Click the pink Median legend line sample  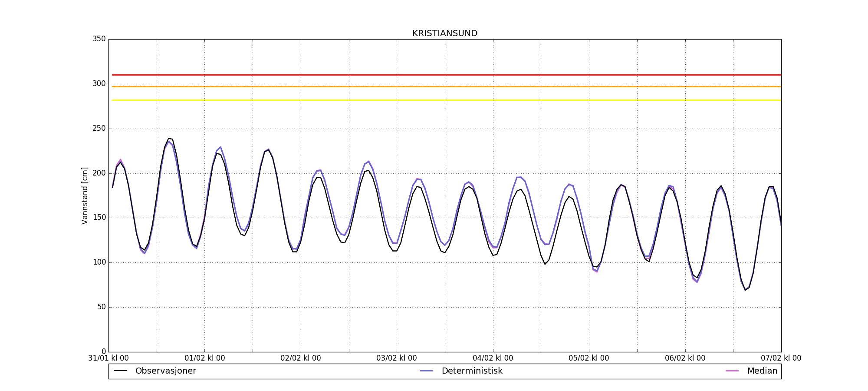(x=732, y=371)
